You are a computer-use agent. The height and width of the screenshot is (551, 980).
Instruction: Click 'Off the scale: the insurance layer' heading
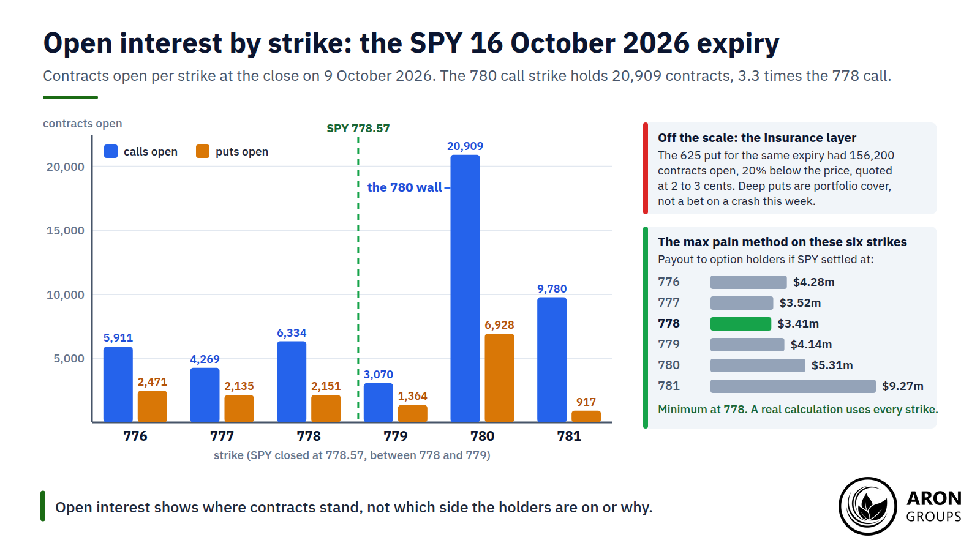click(757, 138)
